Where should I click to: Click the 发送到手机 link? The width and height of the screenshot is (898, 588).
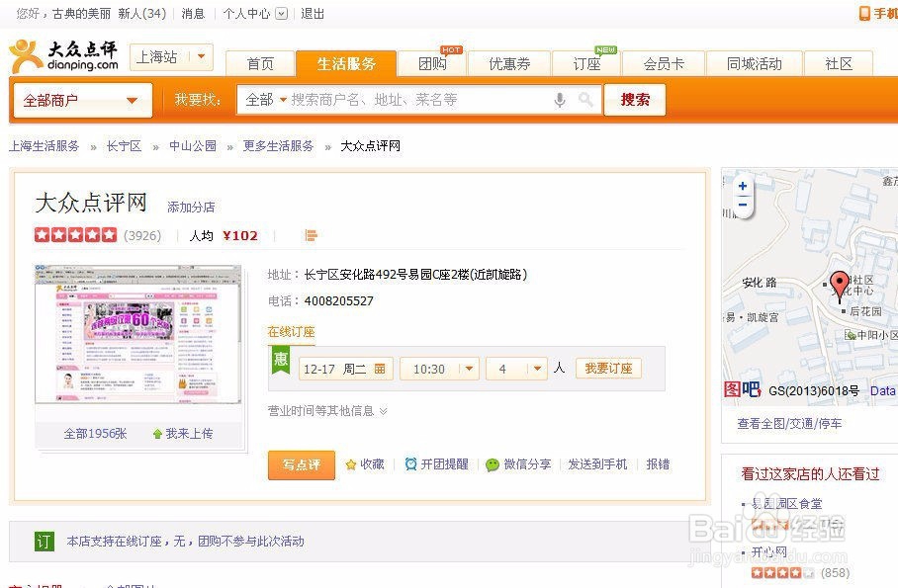(597, 464)
